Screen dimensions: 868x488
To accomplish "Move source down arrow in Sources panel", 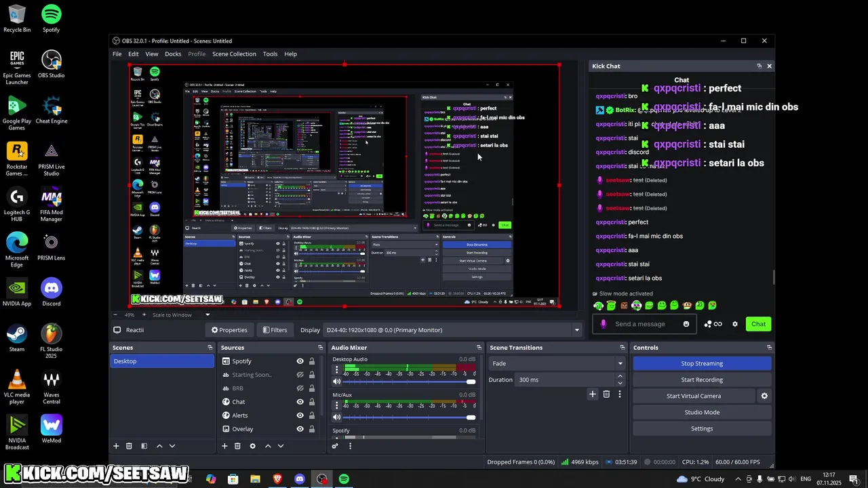I will tap(281, 446).
